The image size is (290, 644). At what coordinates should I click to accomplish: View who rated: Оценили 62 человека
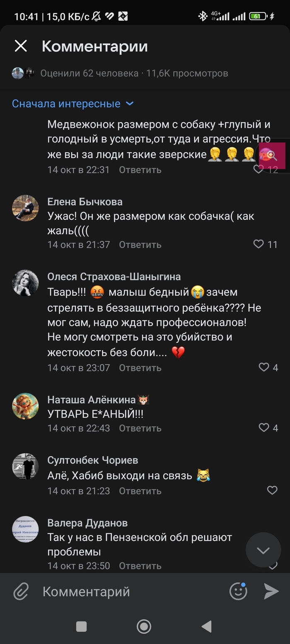(89, 73)
